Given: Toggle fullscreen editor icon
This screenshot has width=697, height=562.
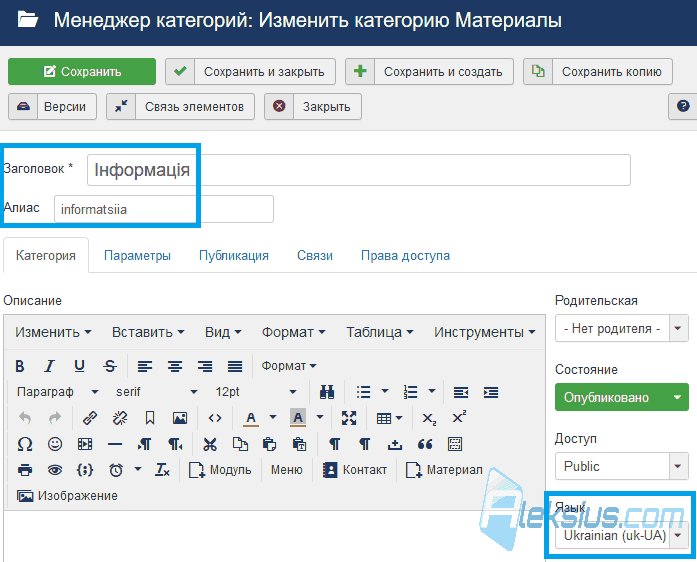Looking at the screenshot, I should tap(349, 418).
